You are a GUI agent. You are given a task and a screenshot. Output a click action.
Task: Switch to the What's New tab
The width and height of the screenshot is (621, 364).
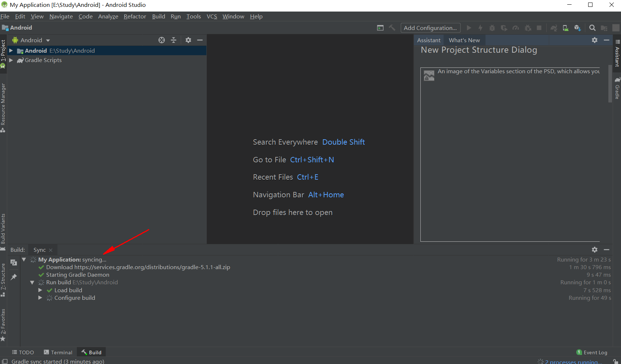coord(464,40)
